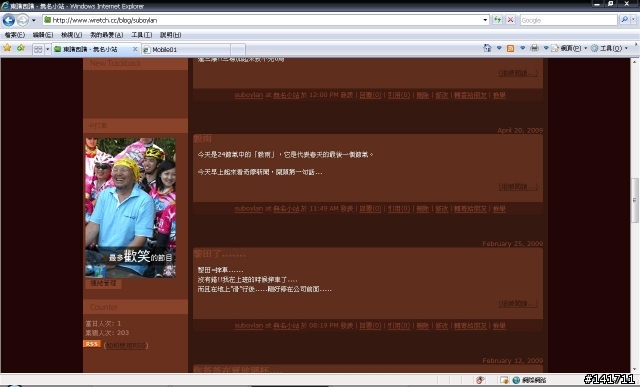Stop loading with the red X icon

pos(510,20)
